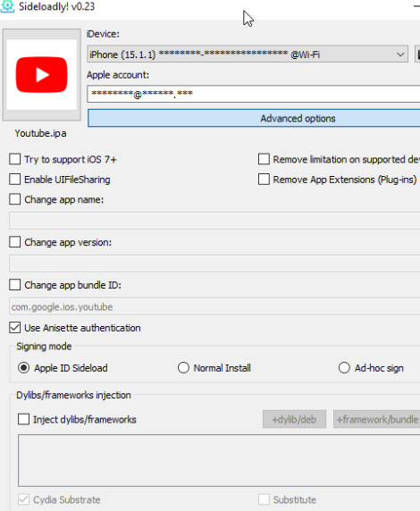420x511 pixels.
Task: Click the bundle ID field com.google.ios.youtube
Action: tap(214, 306)
